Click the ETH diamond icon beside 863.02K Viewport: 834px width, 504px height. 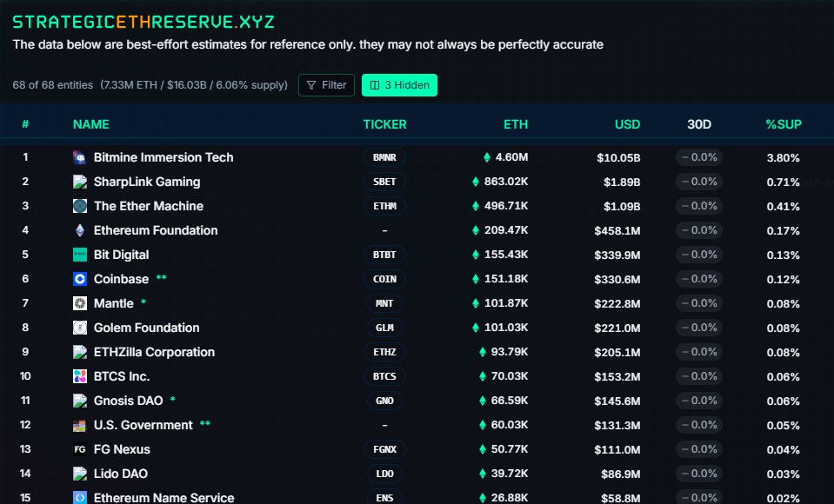[x=476, y=182]
